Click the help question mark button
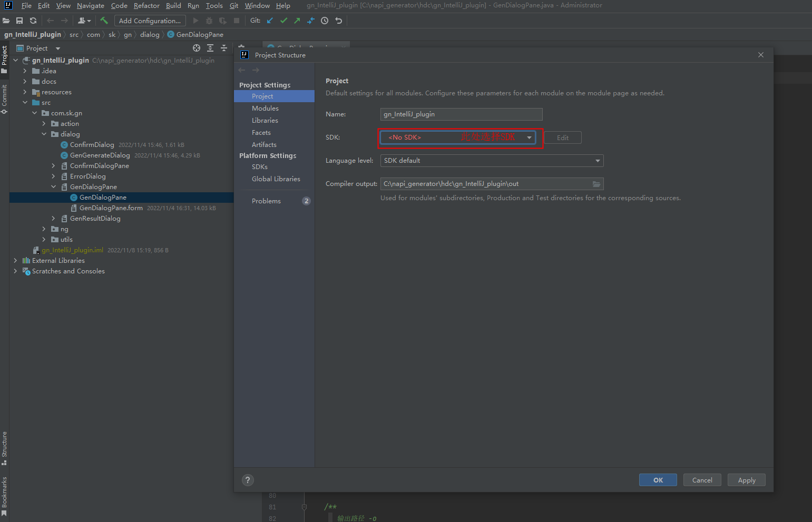 (x=248, y=480)
